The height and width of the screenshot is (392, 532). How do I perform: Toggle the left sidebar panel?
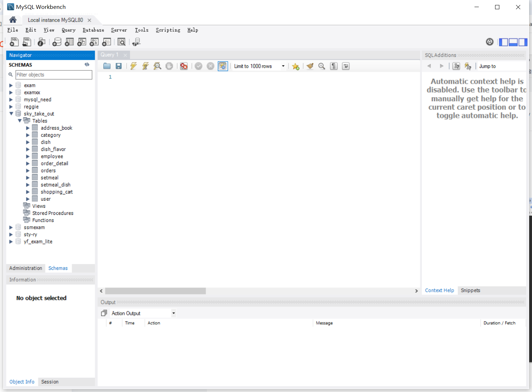(503, 42)
